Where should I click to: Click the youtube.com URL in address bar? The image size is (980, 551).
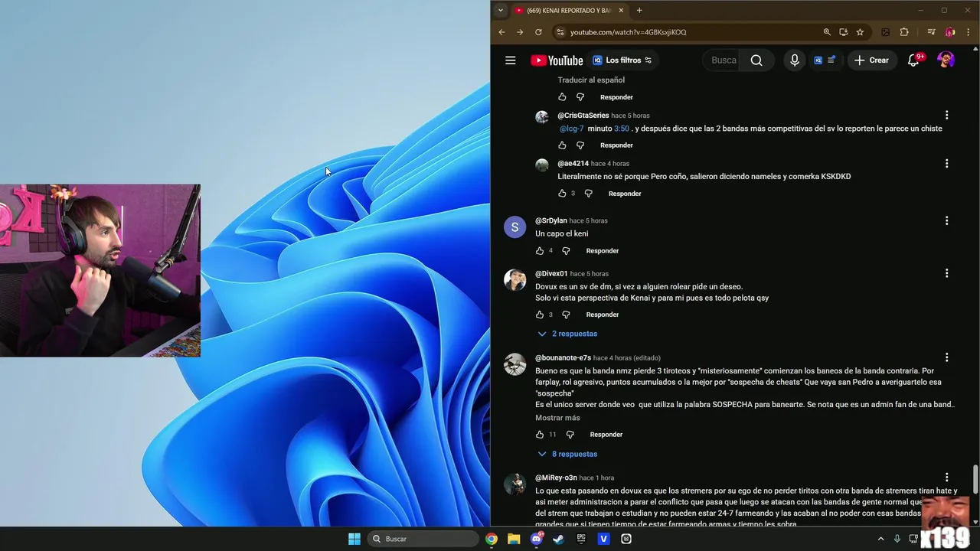click(628, 32)
